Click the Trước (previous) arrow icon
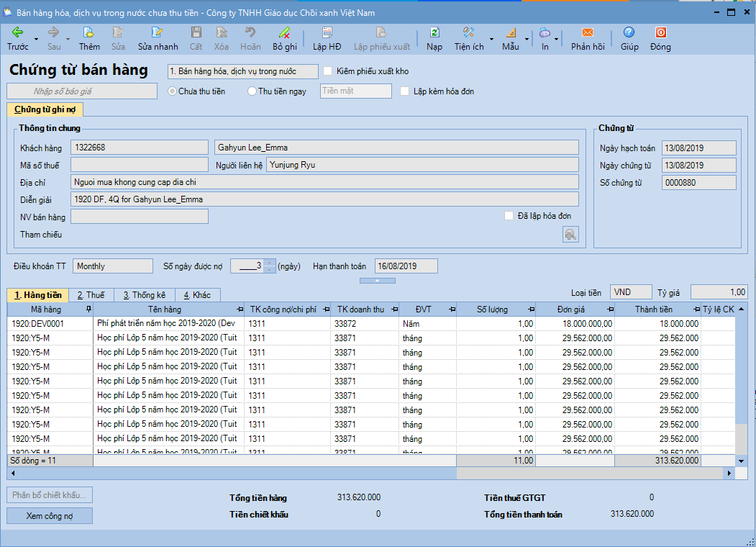 [x=17, y=32]
